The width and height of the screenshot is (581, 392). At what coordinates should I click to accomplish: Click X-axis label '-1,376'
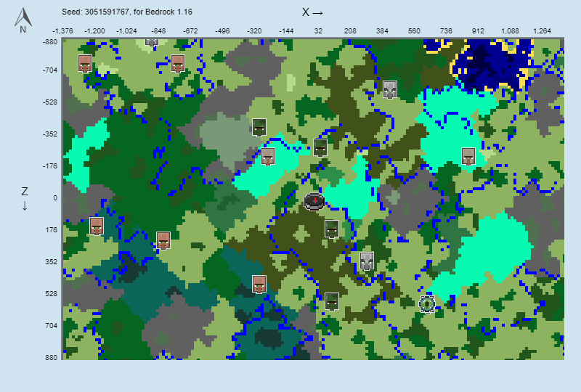click(62, 31)
